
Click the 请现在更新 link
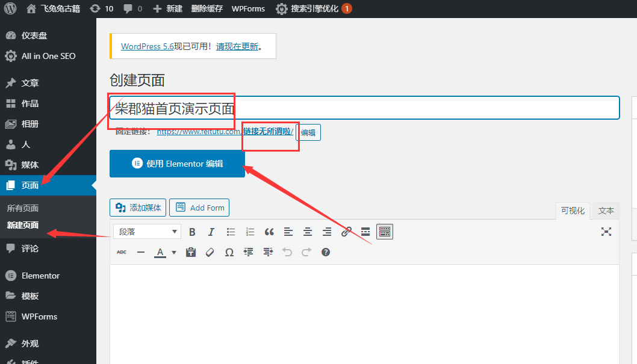[237, 46]
